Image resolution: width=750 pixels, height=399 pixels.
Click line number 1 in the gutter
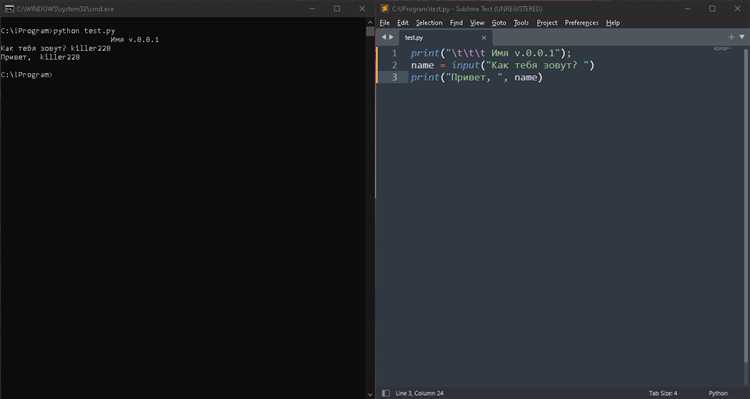point(395,53)
